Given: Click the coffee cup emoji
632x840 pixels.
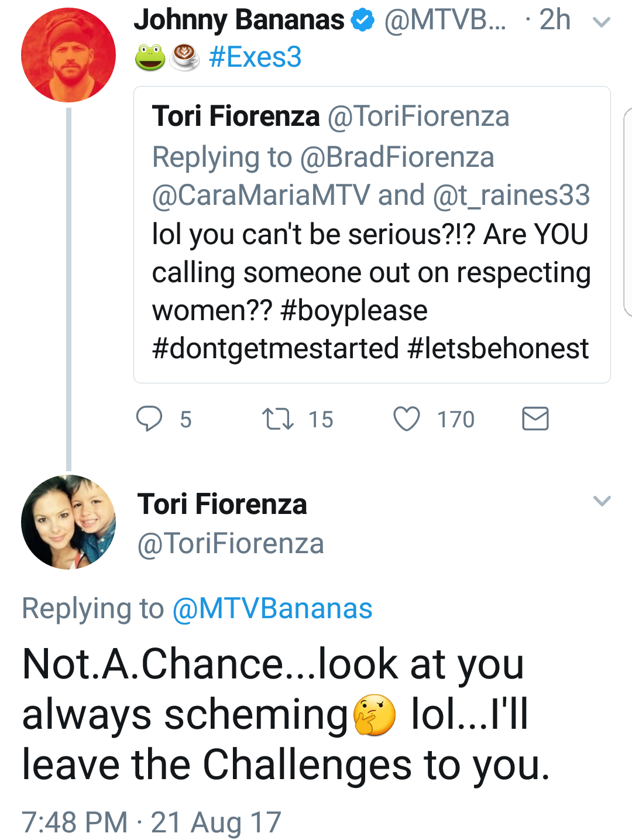Looking at the screenshot, I should tap(185, 57).
